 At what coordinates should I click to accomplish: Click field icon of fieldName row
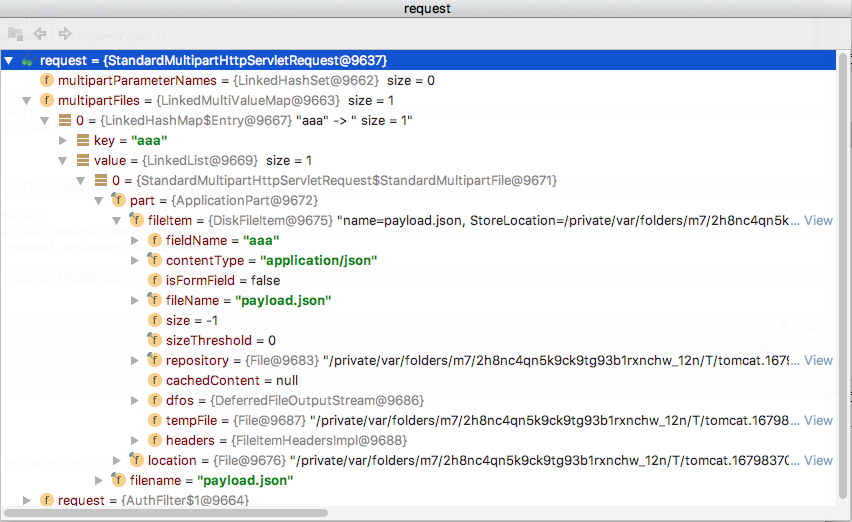[155, 241]
